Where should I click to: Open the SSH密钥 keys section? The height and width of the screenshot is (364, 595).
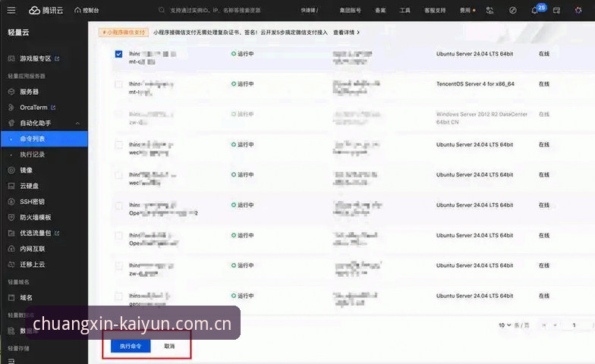click(32, 202)
